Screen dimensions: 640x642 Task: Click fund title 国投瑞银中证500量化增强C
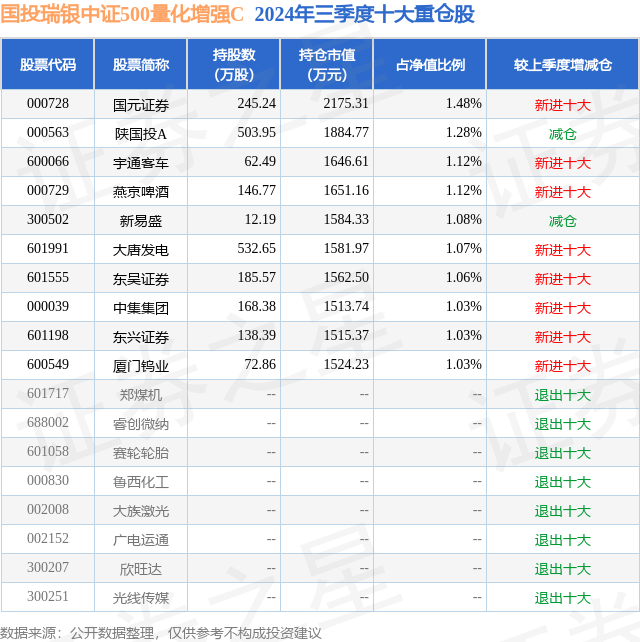tap(122, 14)
